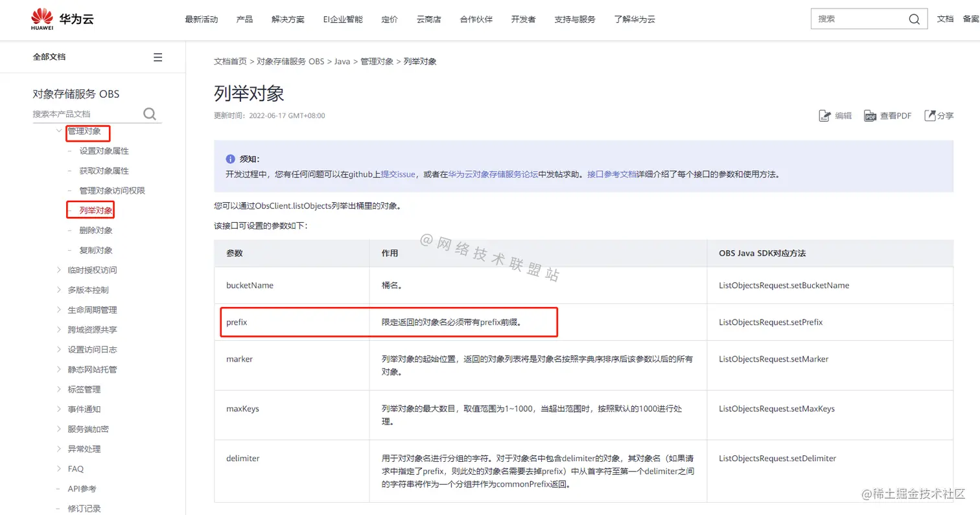Image resolution: width=980 pixels, height=515 pixels.
Task: Open the 合作伙伴 menu
Action: click(476, 19)
